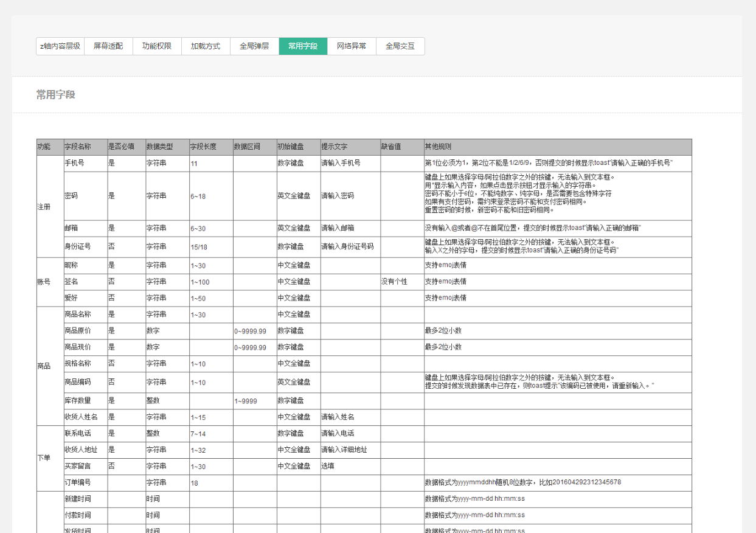This screenshot has height=533, width=756.
Task: Click the 昵称 field name cell
Action: coord(85,265)
